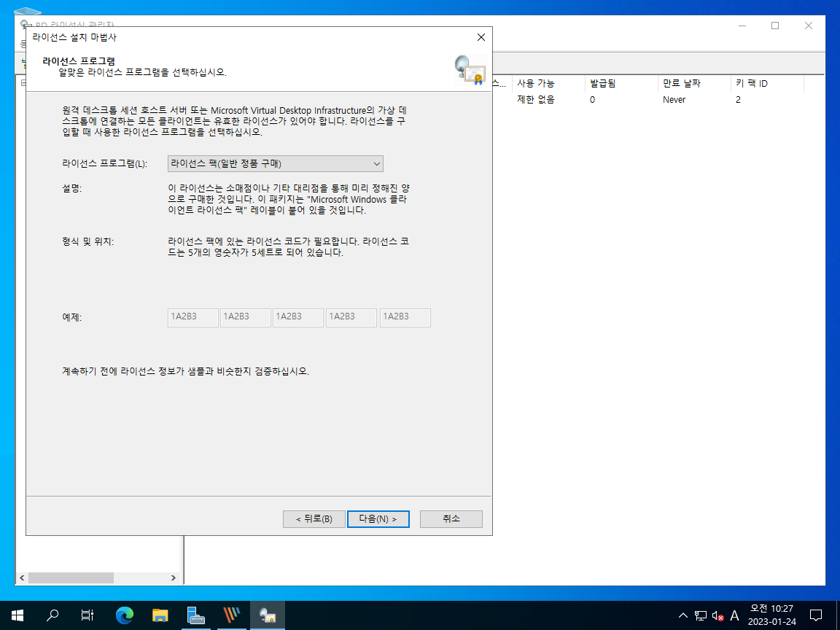This screenshot has width=840, height=630.
Task: Switch to RD licensing manager taskbar icon
Action: tap(268, 615)
